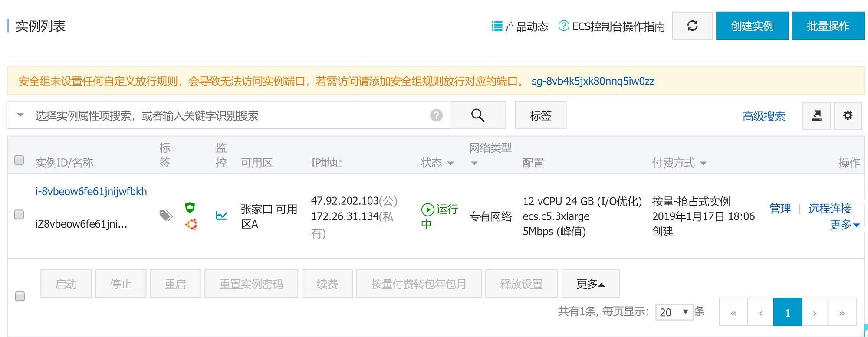Click the green security shield icon
The image size is (868, 337).
tap(190, 207)
